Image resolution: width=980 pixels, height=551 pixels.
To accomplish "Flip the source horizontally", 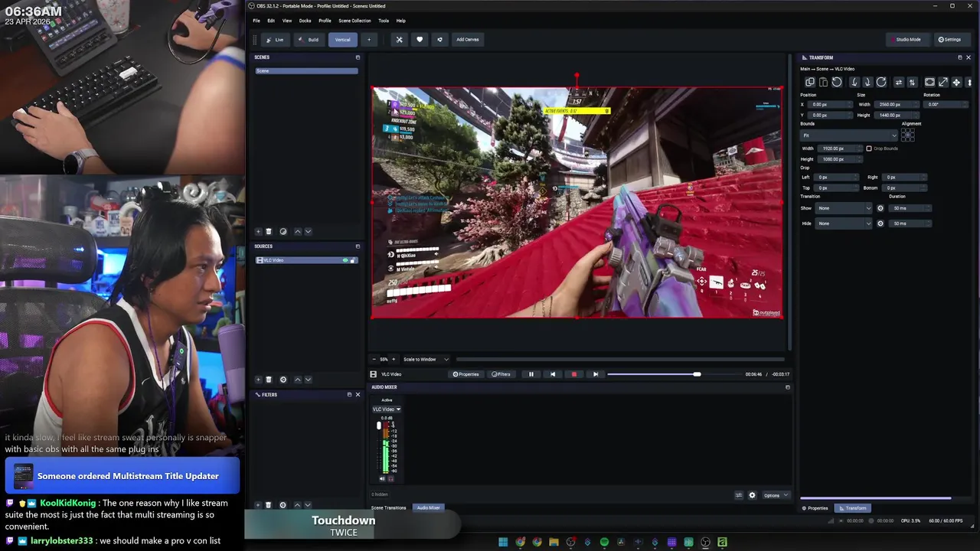I will (x=899, y=82).
